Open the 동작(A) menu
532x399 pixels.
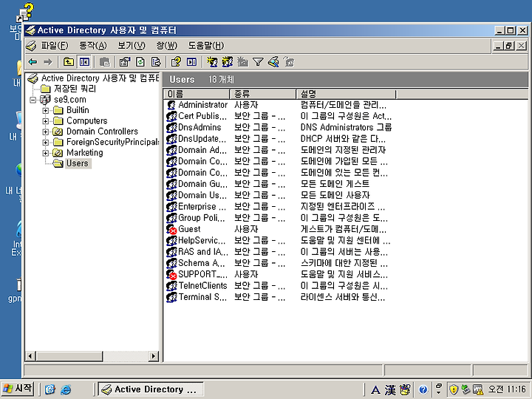pos(92,46)
